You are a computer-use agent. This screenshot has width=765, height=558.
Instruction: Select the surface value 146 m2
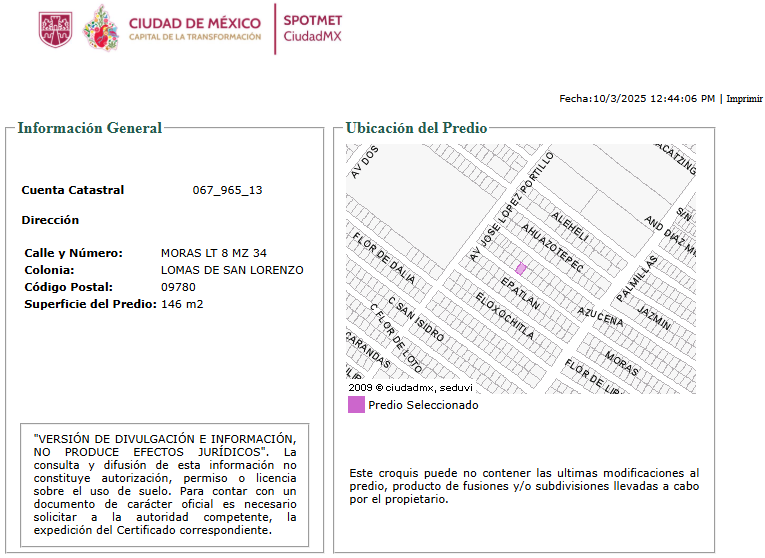tap(182, 304)
